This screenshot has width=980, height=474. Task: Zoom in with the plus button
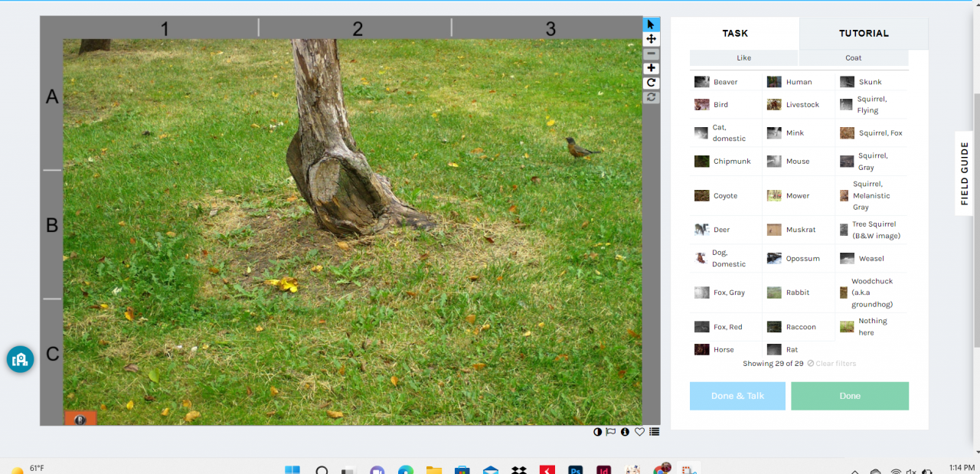click(651, 68)
